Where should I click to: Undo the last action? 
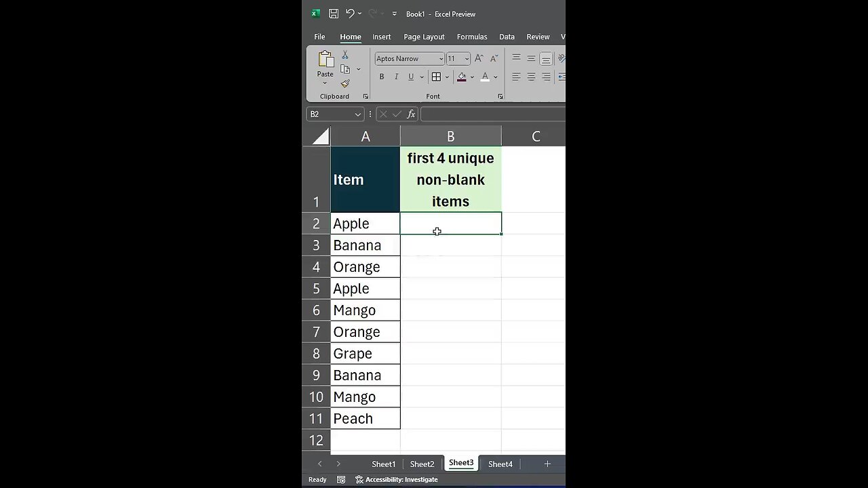(x=350, y=14)
